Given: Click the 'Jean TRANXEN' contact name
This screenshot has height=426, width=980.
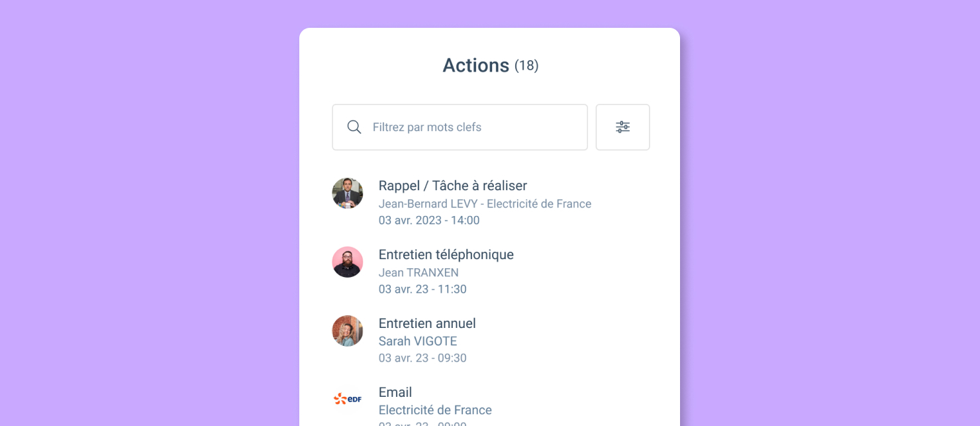Looking at the screenshot, I should click(418, 273).
